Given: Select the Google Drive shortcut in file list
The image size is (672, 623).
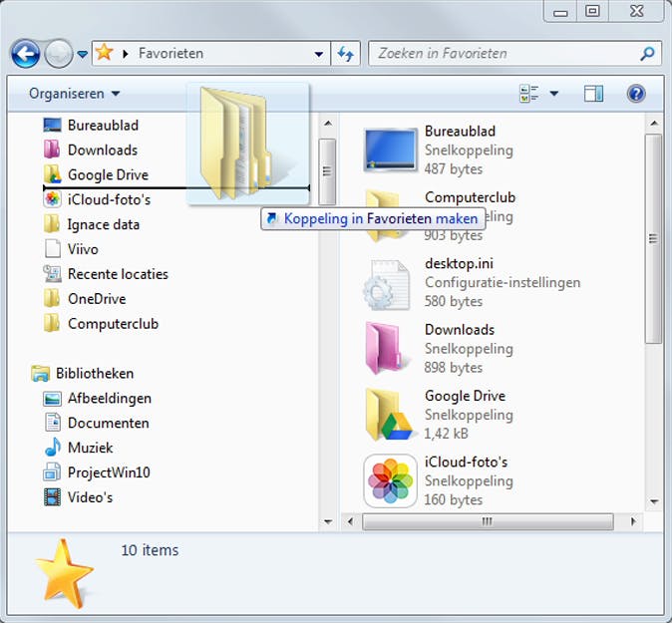Looking at the screenshot, I should (439, 415).
